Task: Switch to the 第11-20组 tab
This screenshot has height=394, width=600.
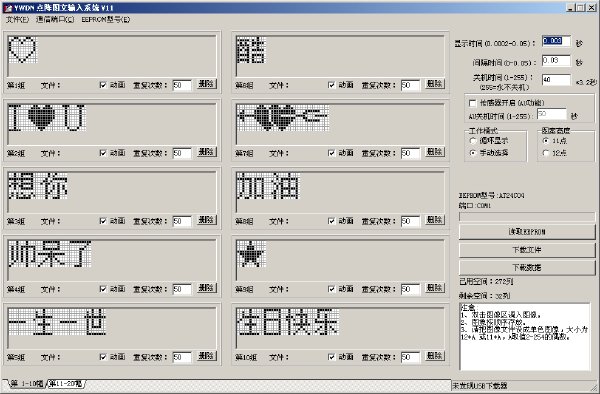Action: (x=66, y=383)
